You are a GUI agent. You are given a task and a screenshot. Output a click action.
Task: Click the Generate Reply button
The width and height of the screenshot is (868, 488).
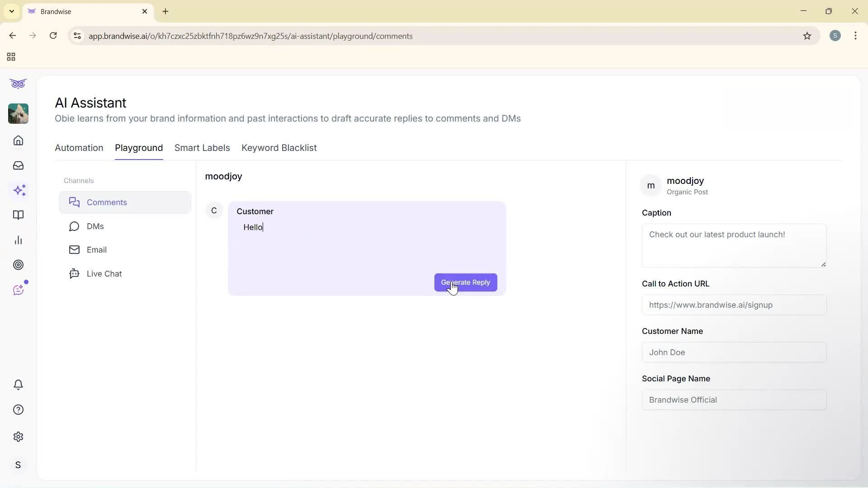[465, 282]
